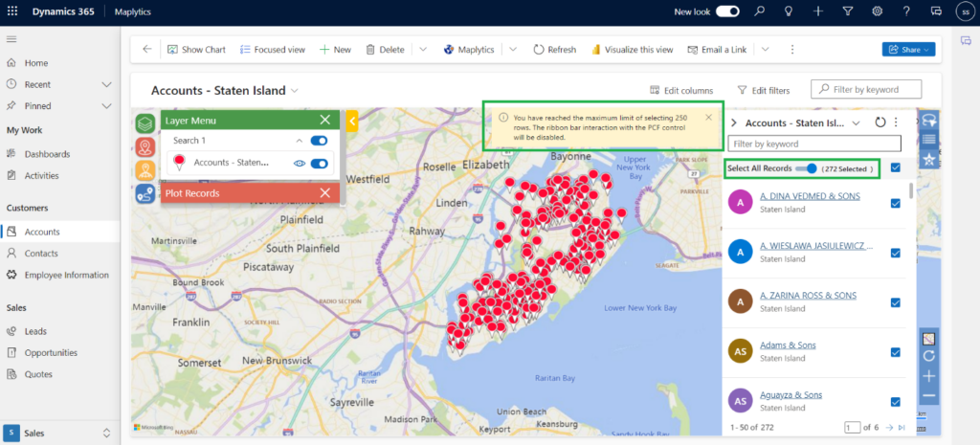Toggle the Select All Records switch
The height and width of the screenshot is (445, 980).
[807, 168]
